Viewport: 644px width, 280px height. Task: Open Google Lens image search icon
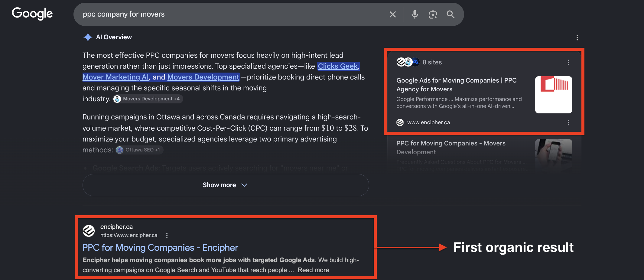[433, 14]
